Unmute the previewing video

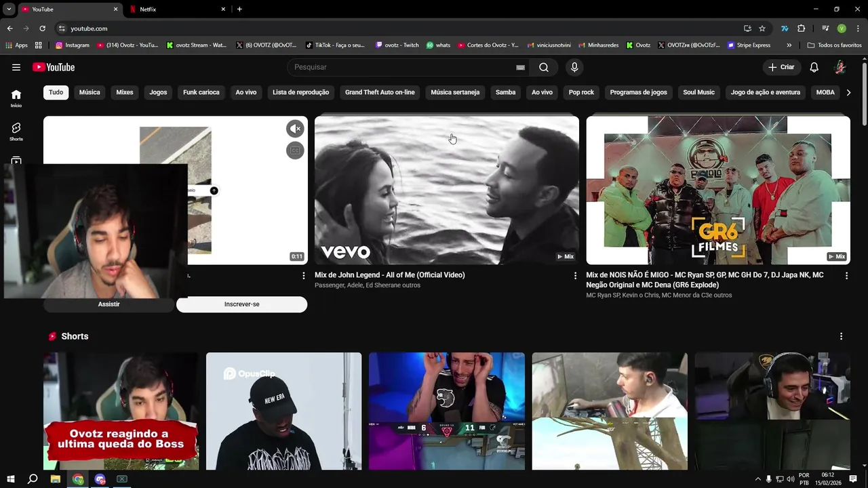[295, 129]
